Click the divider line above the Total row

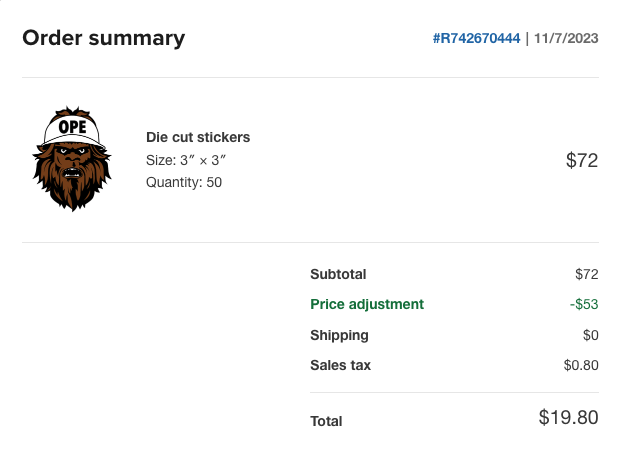454,393
